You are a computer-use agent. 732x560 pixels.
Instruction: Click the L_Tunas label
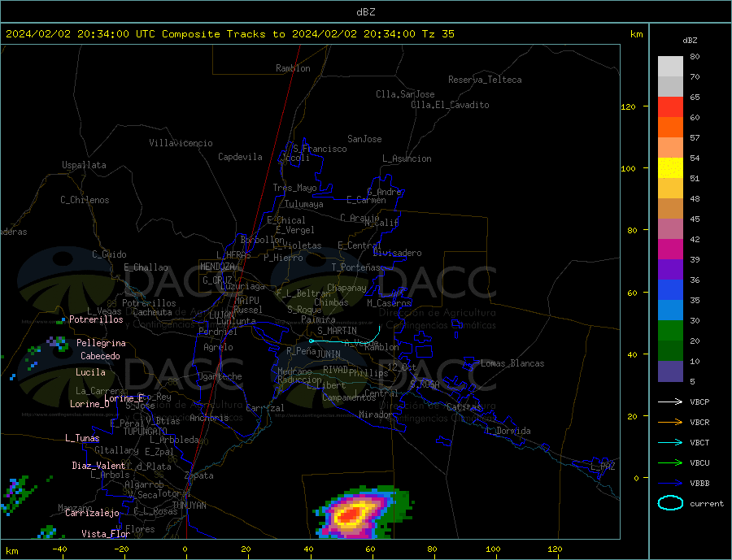(82, 438)
